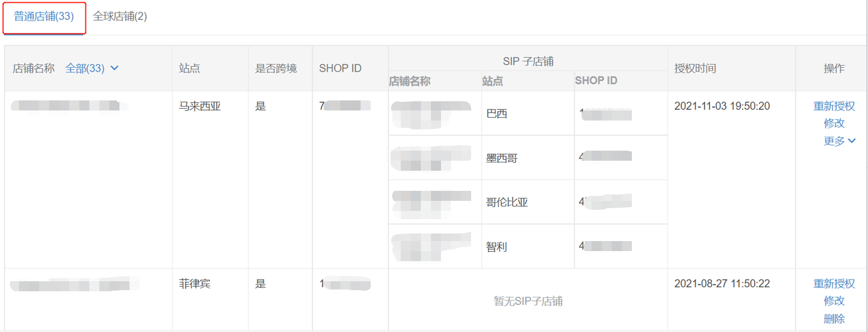Click 删除 for the Philippines store
This screenshot has height=332, width=868.
tap(834, 319)
